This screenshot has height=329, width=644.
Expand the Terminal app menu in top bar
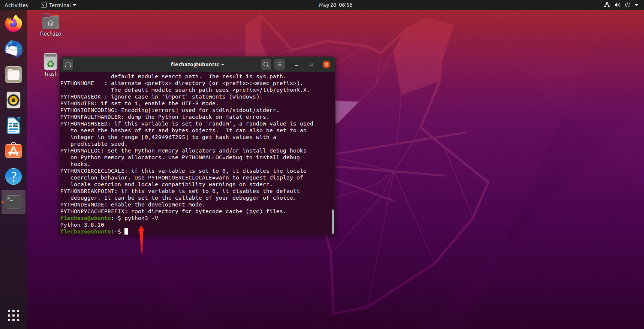tap(58, 5)
